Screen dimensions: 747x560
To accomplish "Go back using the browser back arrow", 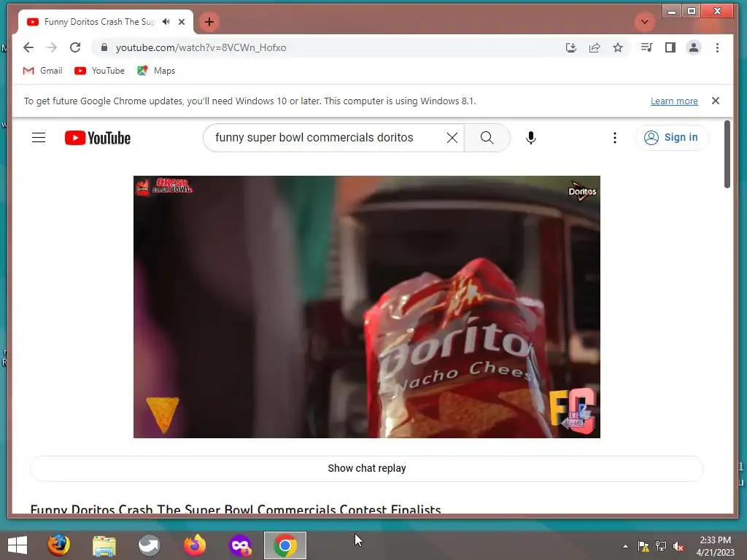I will coord(28,47).
